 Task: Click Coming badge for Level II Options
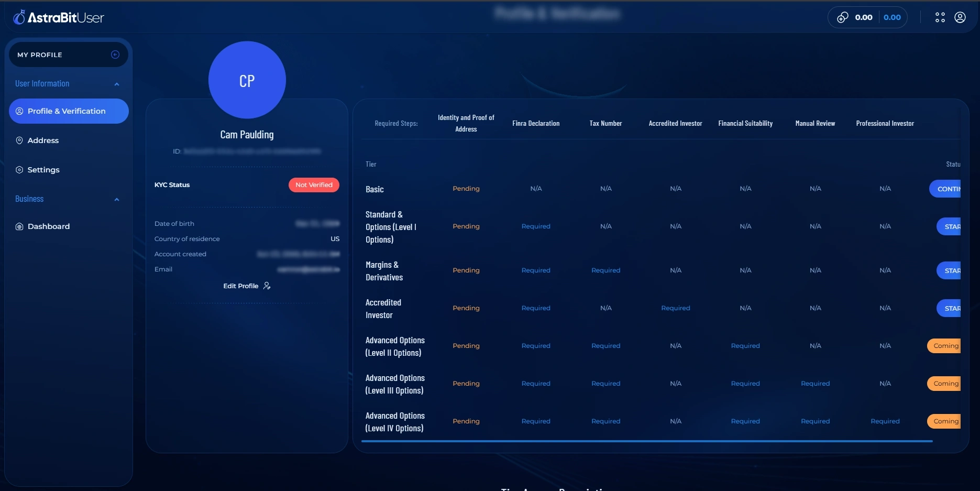pos(944,346)
